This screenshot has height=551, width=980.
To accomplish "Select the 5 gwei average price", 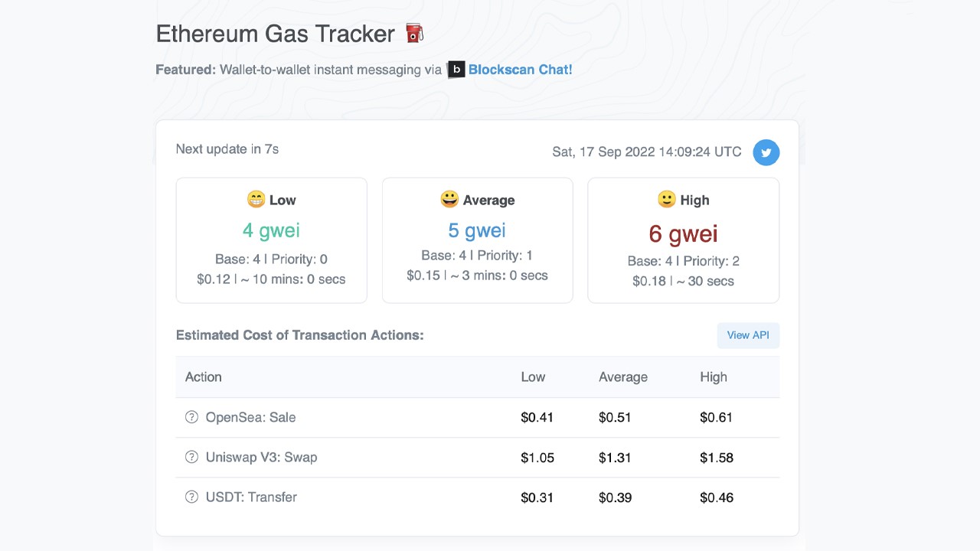I will click(x=477, y=230).
